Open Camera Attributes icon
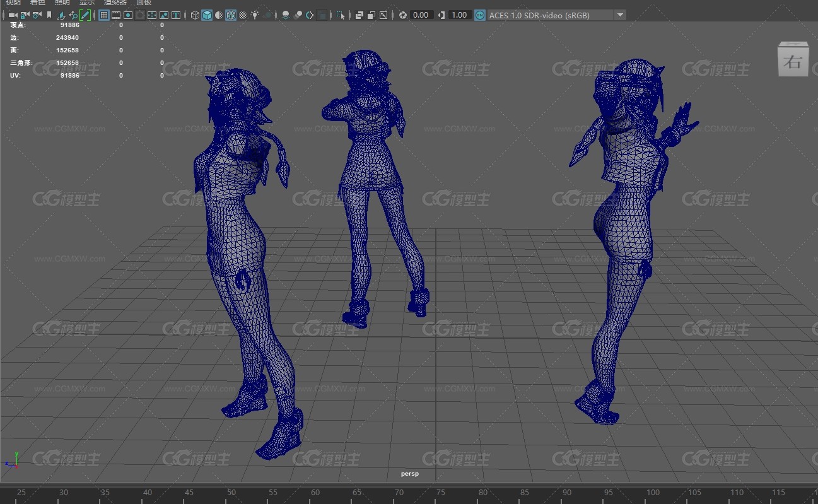 point(37,15)
